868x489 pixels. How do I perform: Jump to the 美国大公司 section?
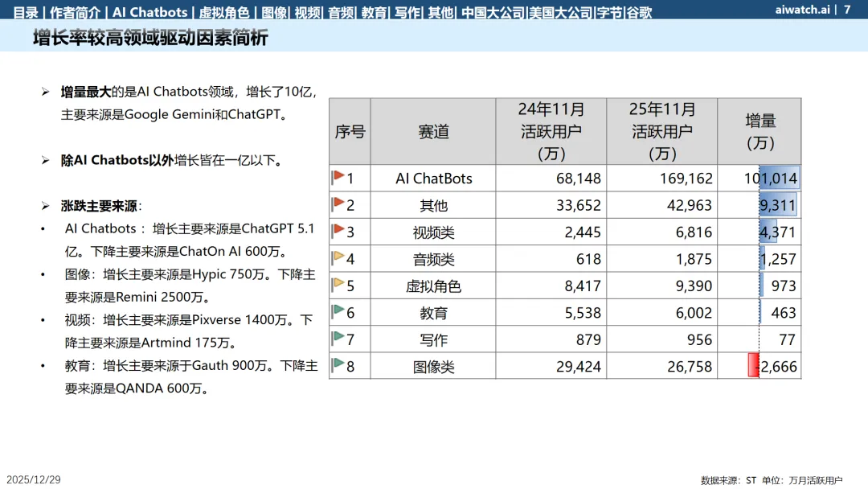560,12
